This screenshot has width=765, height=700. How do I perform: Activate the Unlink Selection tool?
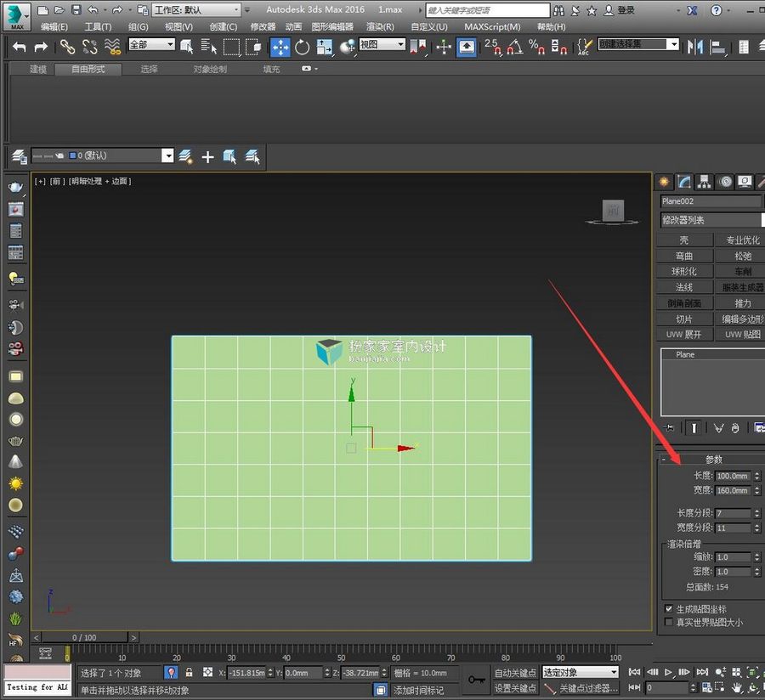click(90, 48)
